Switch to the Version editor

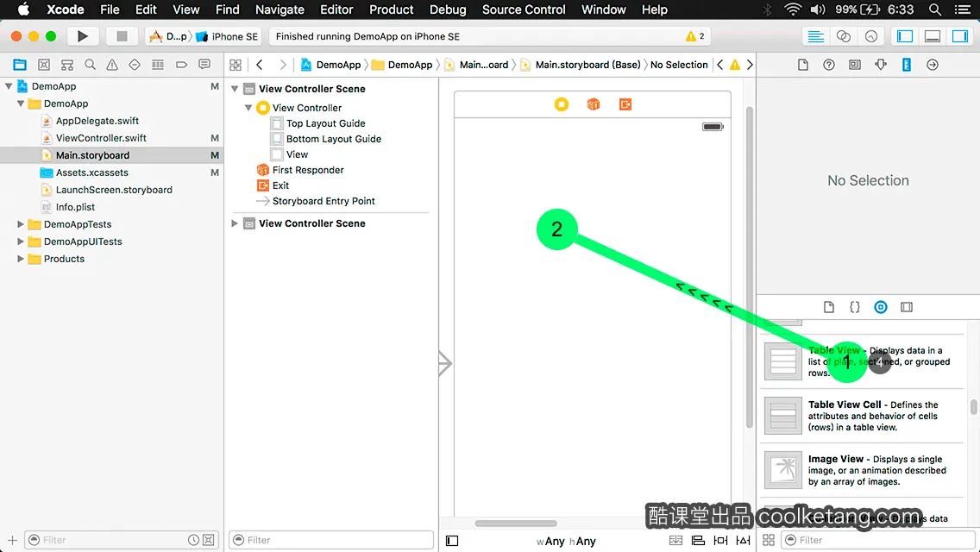[x=871, y=36]
